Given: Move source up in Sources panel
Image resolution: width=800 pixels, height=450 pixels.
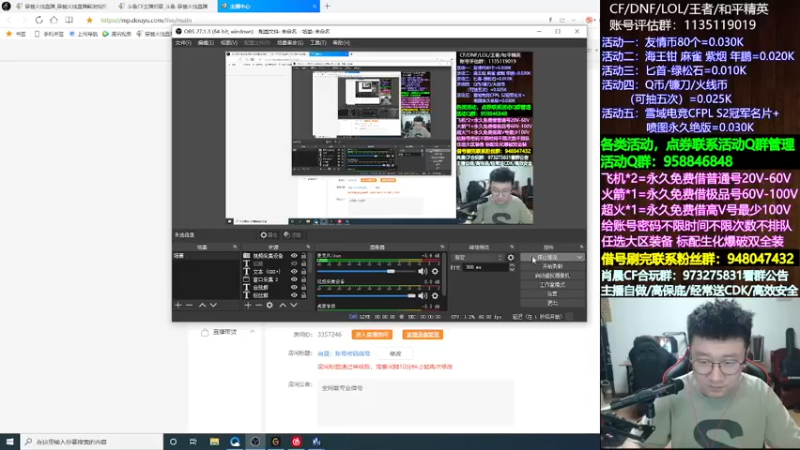Looking at the screenshot, I should (282, 305).
